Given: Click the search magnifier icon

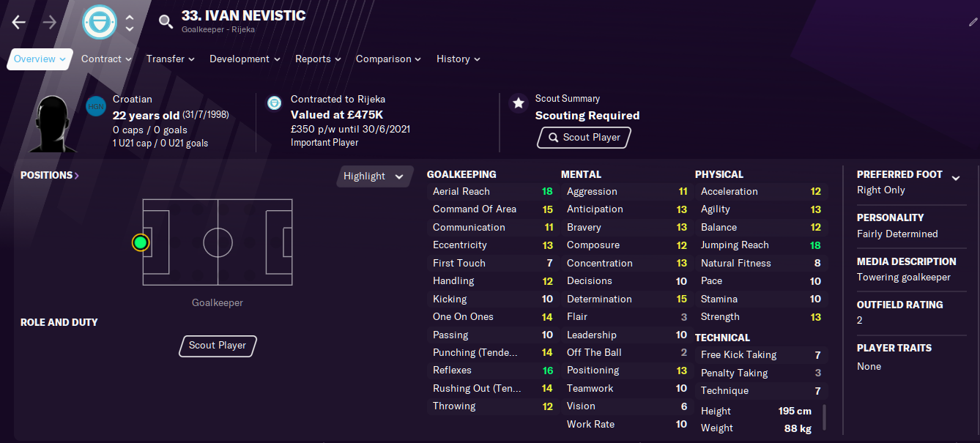Looking at the screenshot, I should [166, 21].
